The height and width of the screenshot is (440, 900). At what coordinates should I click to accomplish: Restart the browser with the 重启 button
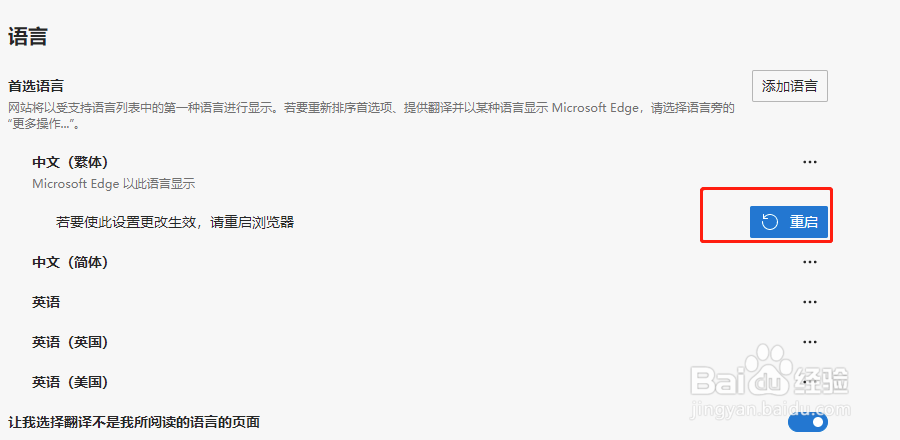pyautogui.click(x=789, y=222)
